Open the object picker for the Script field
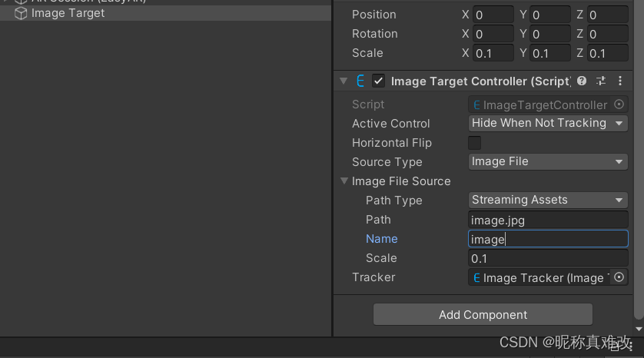Image resolution: width=644 pixels, height=358 pixels. 619,104
